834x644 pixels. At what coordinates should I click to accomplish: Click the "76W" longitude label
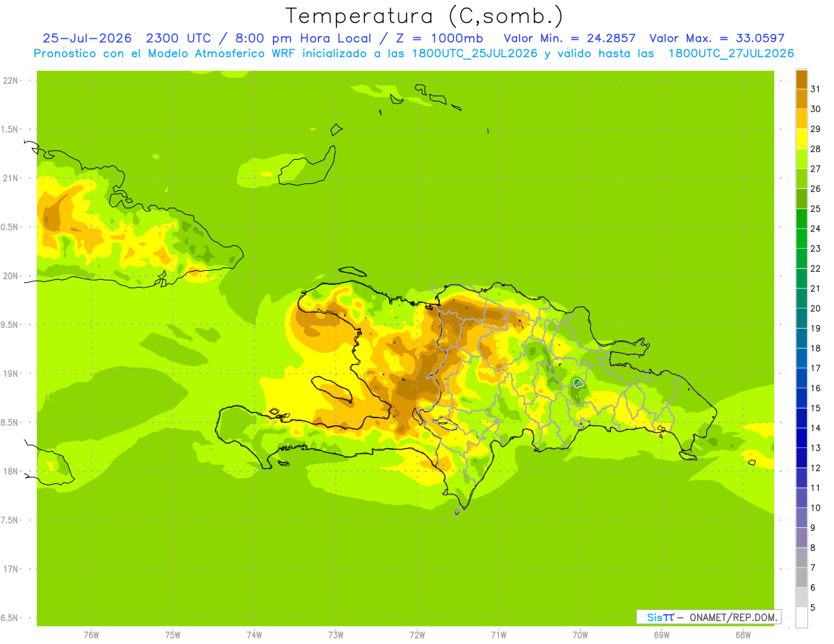pyautogui.click(x=91, y=635)
